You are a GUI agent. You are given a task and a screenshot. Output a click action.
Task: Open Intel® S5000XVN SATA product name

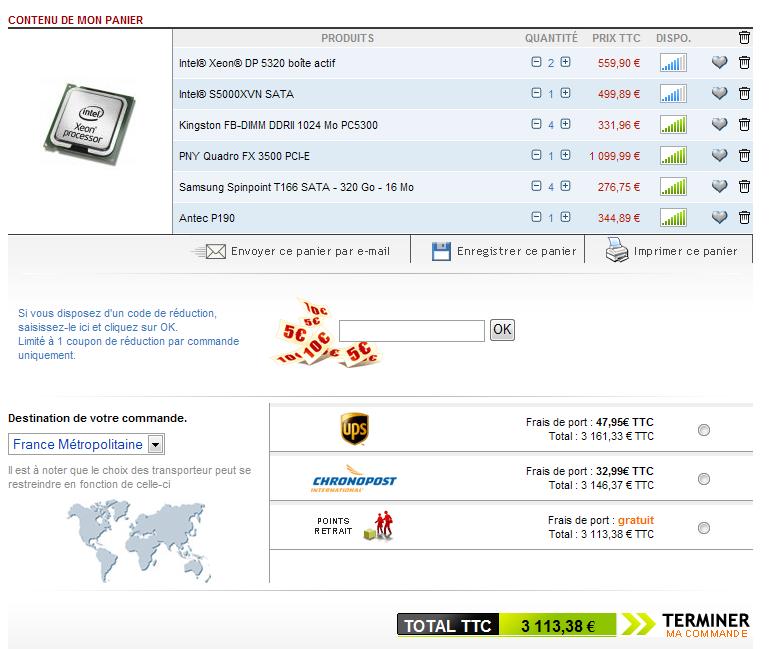(x=236, y=94)
